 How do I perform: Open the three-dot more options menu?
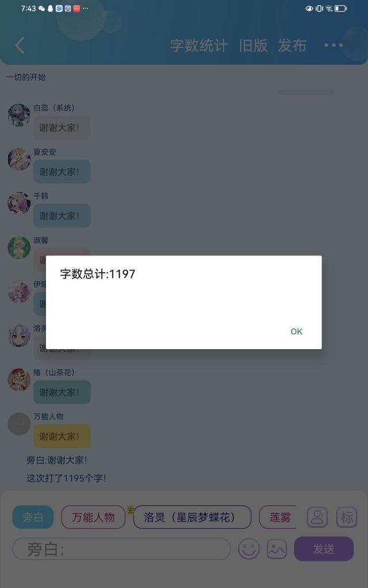(x=333, y=45)
